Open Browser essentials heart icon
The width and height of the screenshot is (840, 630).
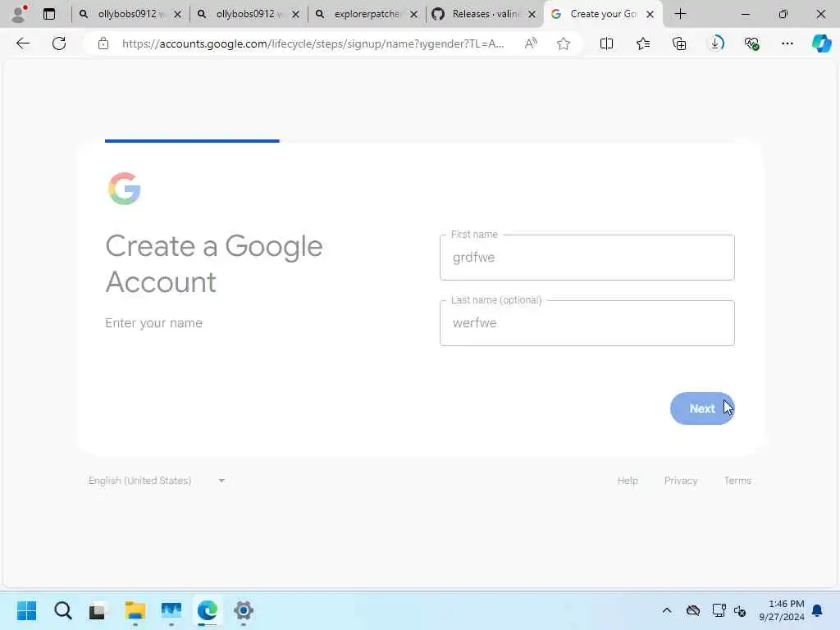(751, 43)
